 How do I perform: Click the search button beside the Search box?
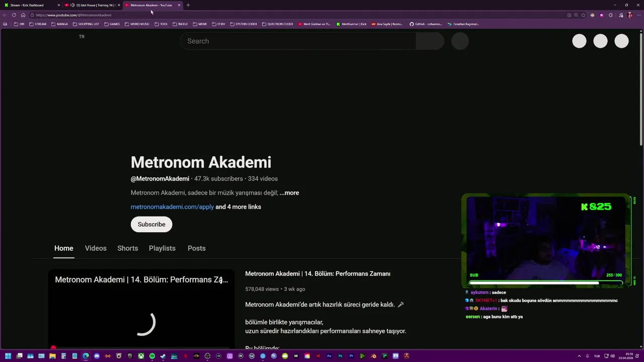tap(430, 41)
